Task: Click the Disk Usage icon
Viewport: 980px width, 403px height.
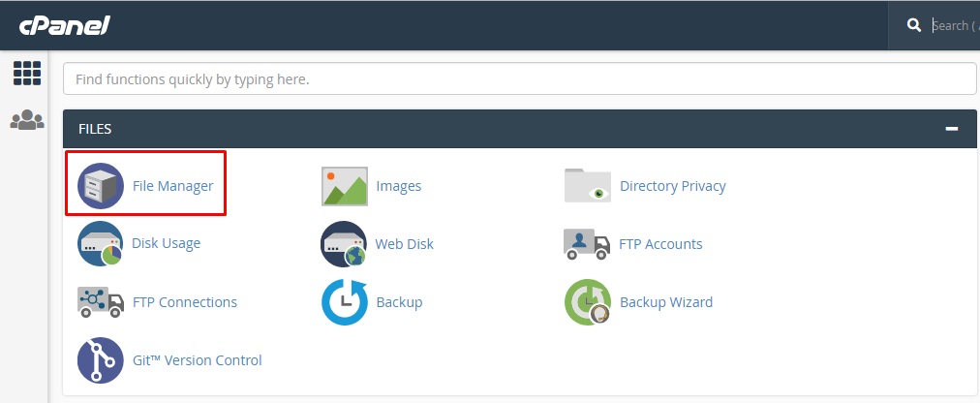Action: pos(101,244)
